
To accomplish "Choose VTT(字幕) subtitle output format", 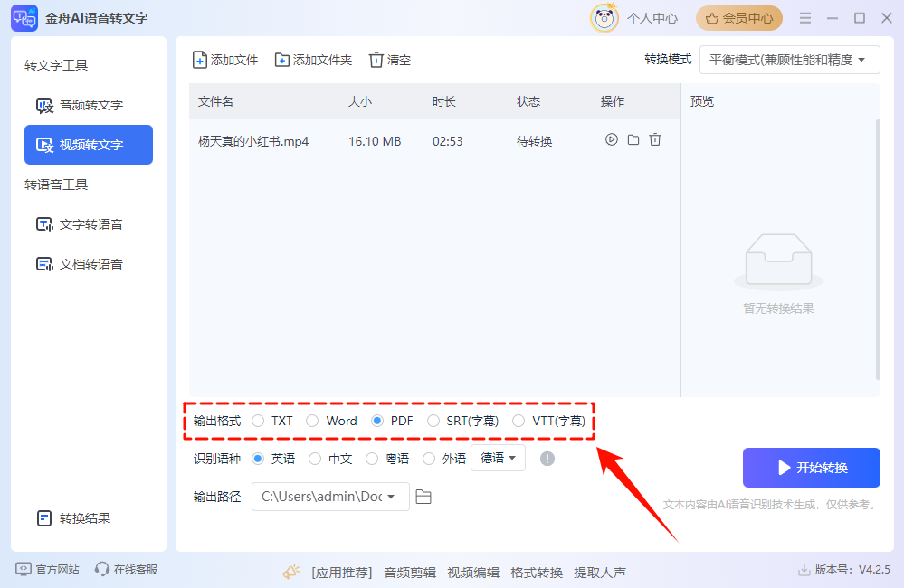I will pos(519,421).
